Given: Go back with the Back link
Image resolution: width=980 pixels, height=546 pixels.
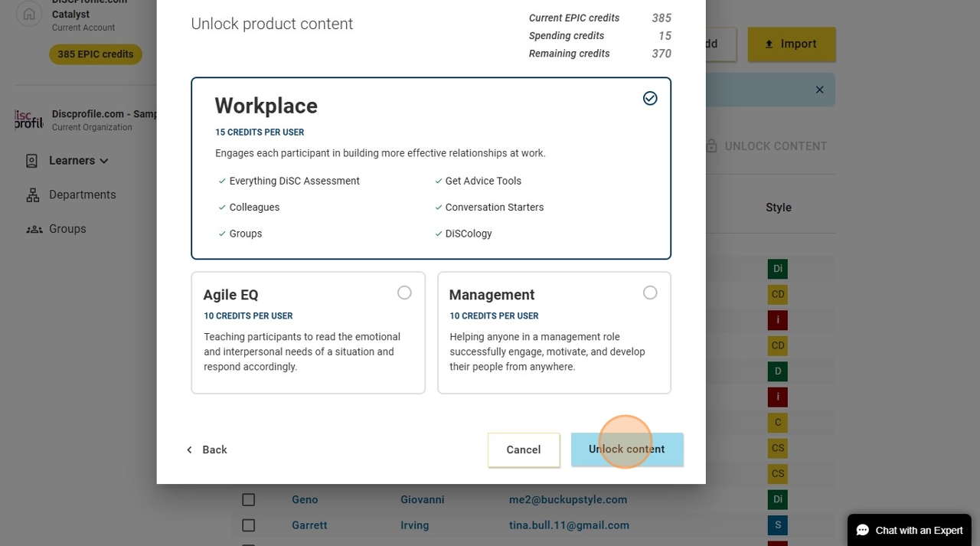Looking at the screenshot, I should click(x=207, y=450).
